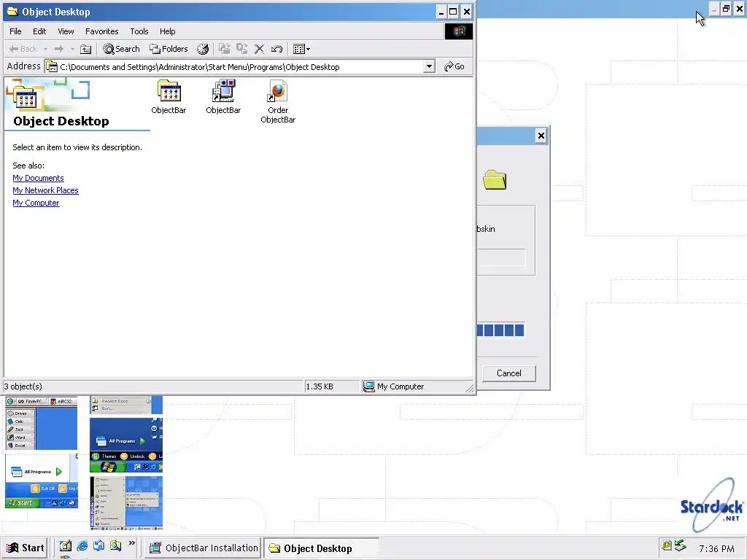Click the Undo toolbar icon

[x=276, y=49]
